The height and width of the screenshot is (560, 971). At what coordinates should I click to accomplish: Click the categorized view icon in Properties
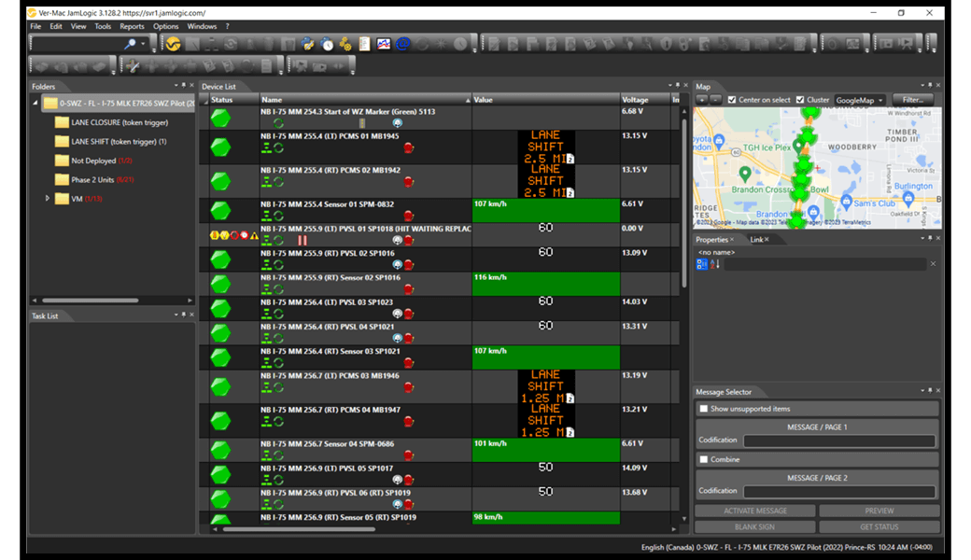click(x=702, y=264)
